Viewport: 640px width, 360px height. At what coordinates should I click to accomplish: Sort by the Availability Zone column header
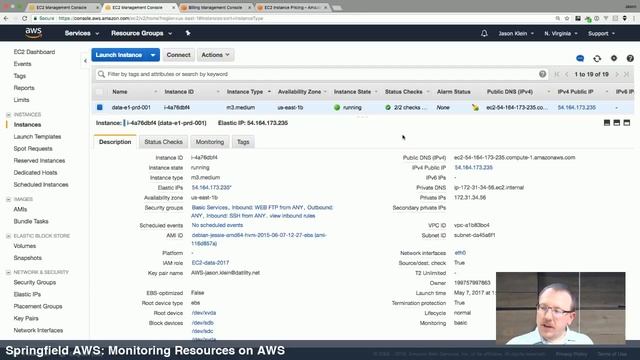(x=299, y=92)
